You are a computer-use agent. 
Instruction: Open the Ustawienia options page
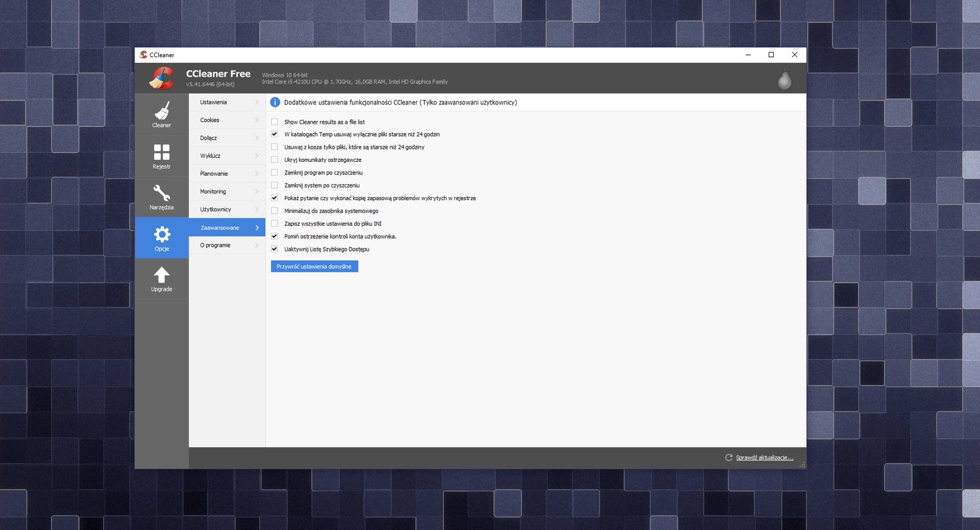[227, 103]
